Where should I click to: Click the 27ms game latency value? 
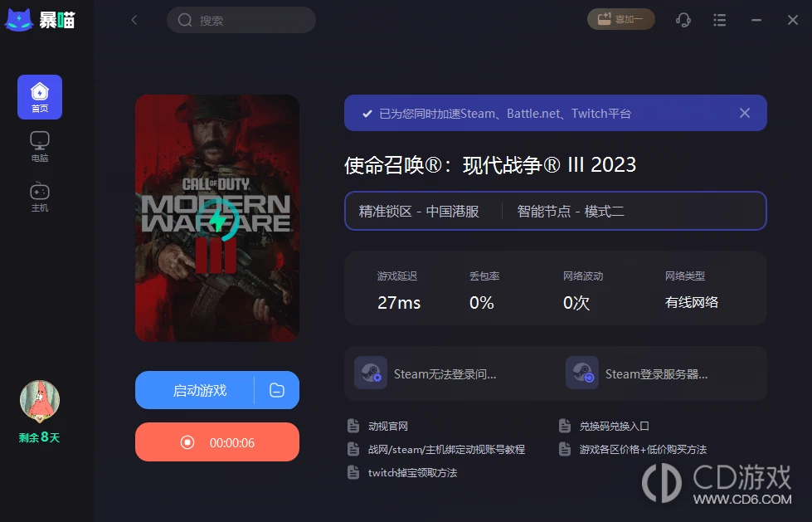(399, 302)
